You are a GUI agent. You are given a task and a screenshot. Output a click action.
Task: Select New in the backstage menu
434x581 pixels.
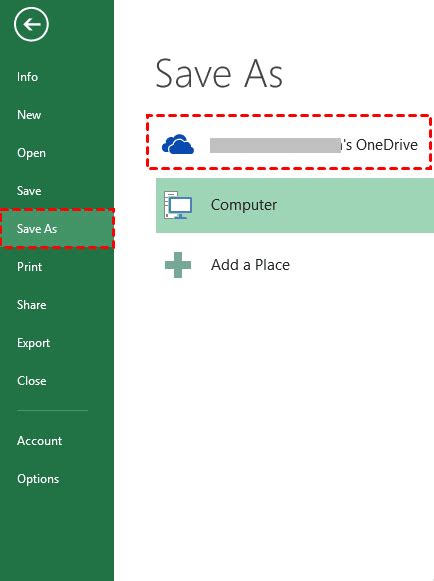point(29,115)
